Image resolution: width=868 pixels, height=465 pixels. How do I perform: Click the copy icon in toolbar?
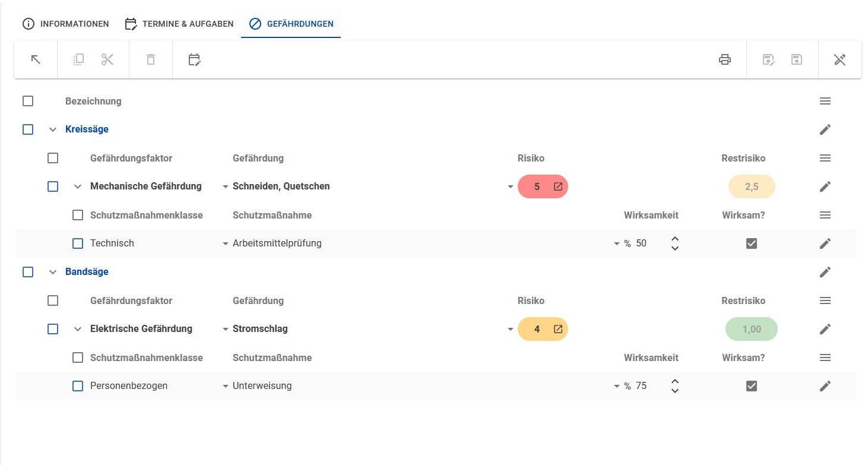(x=78, y=59)
